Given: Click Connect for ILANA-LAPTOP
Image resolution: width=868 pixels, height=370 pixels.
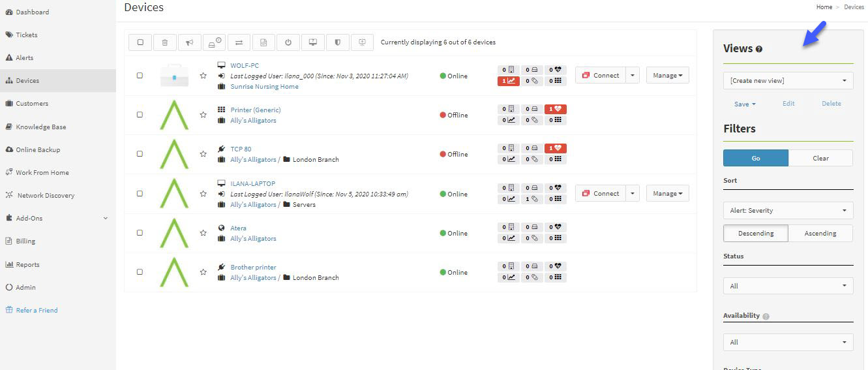Looking at the screenshot, I should [600, 193].
